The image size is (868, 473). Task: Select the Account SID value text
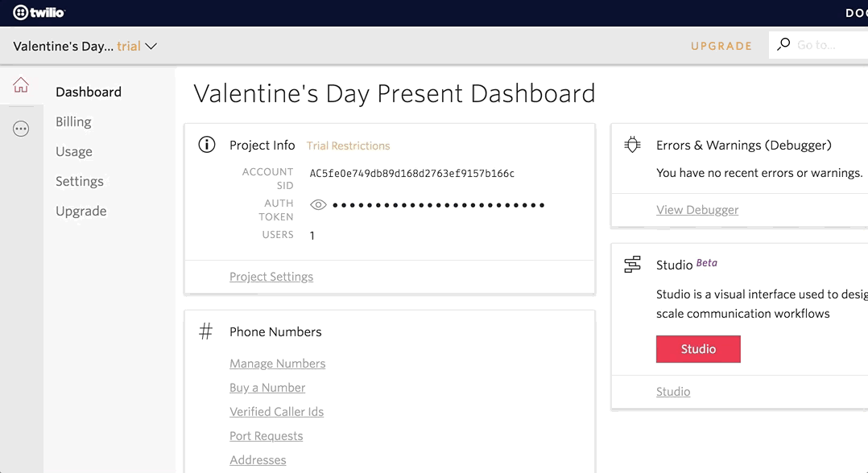point(412,174)
